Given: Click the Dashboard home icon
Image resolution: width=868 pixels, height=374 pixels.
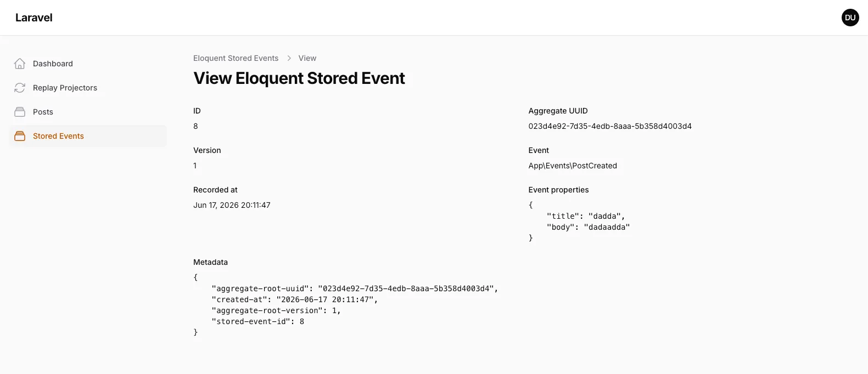Looking at the screenshot, I should point(20,64).
